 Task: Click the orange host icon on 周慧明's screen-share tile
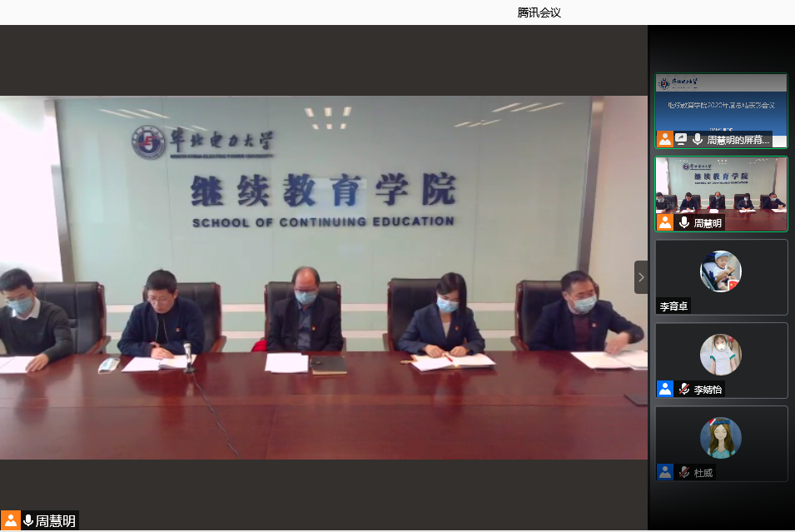(x=664, y=139)
